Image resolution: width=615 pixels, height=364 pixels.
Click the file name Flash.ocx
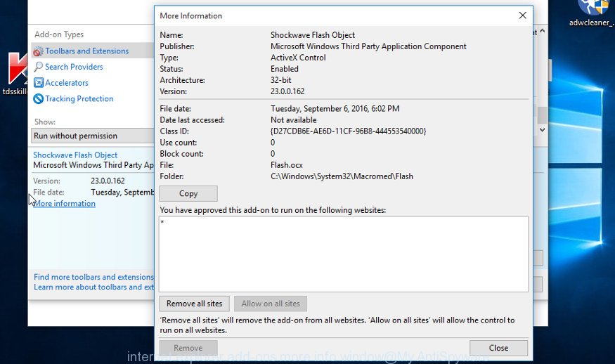click(287, 165)
